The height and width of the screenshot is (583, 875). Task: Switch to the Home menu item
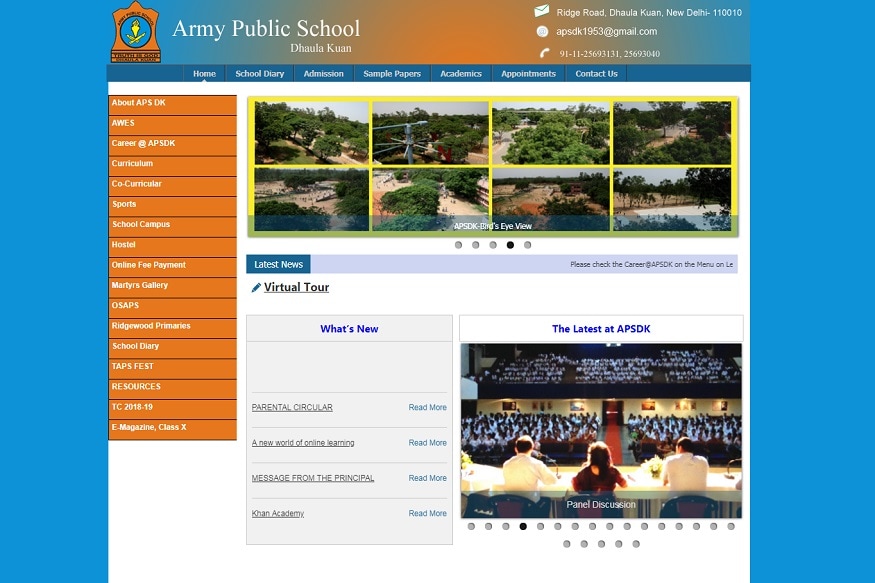204,73
